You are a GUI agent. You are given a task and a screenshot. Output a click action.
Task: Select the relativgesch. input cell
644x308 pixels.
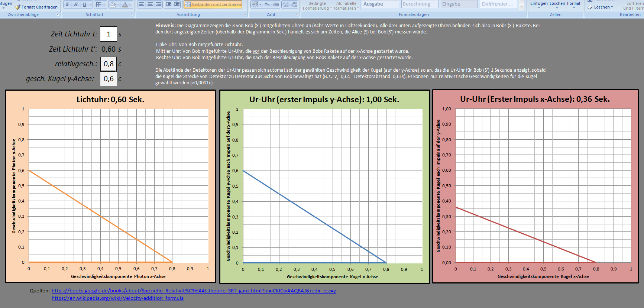coord(109,64)
